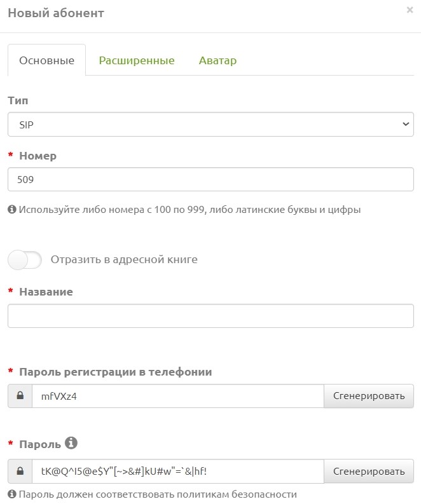This screenshot has width=421, height=504.
Task: Click lock icon of telephony registration password
Action: pyautogui.click(x=20, y=396)
